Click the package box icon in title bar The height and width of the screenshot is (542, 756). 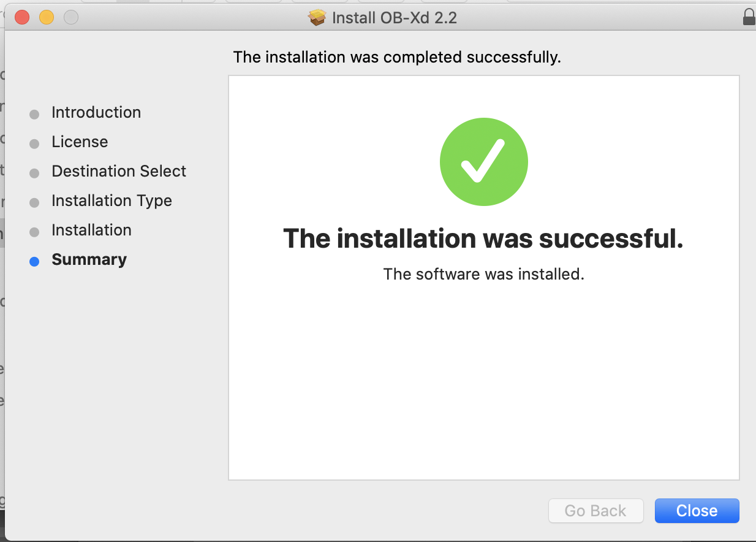pos(317,17)
